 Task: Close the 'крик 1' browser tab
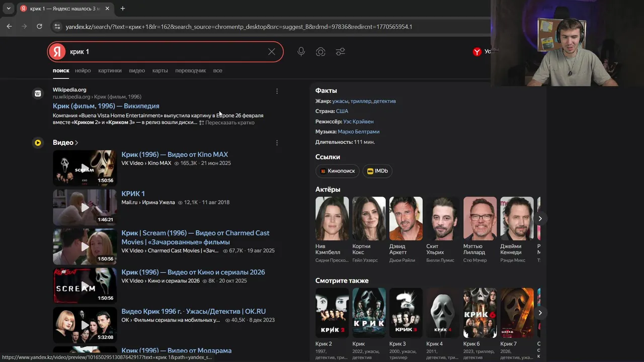tap(107, 9)
